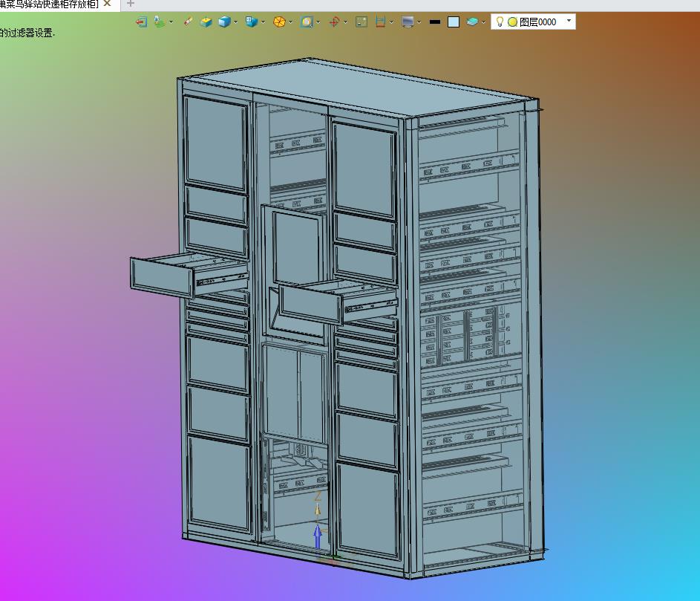Expand dropdown next to red crosshair icon
Screen dimensions: 700x601
pyautogui.click(x=345, y=22)
